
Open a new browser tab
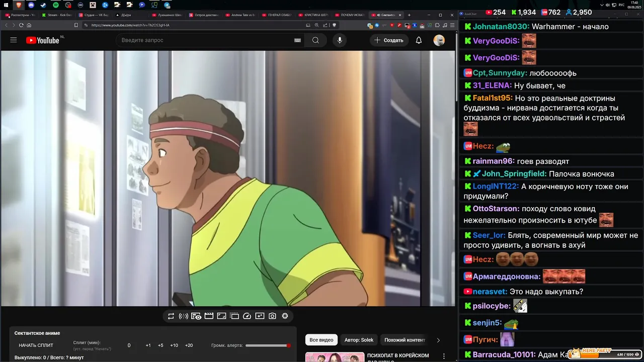click(409, 15)
